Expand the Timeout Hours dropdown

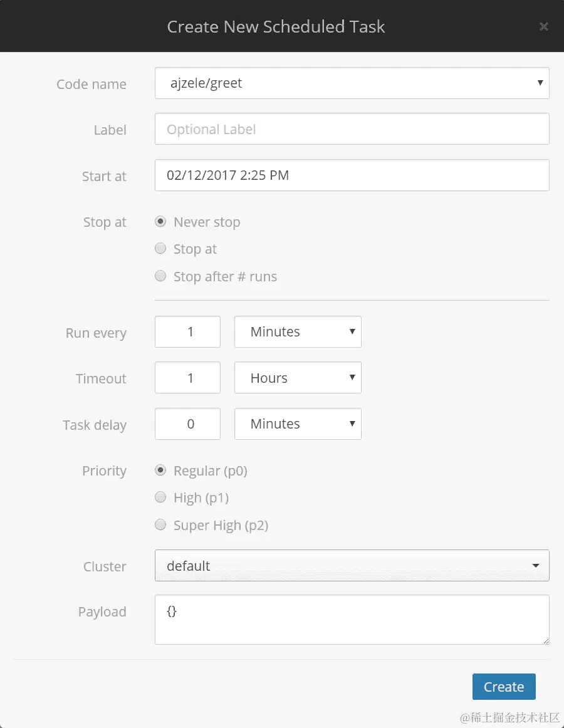(298, 378)
